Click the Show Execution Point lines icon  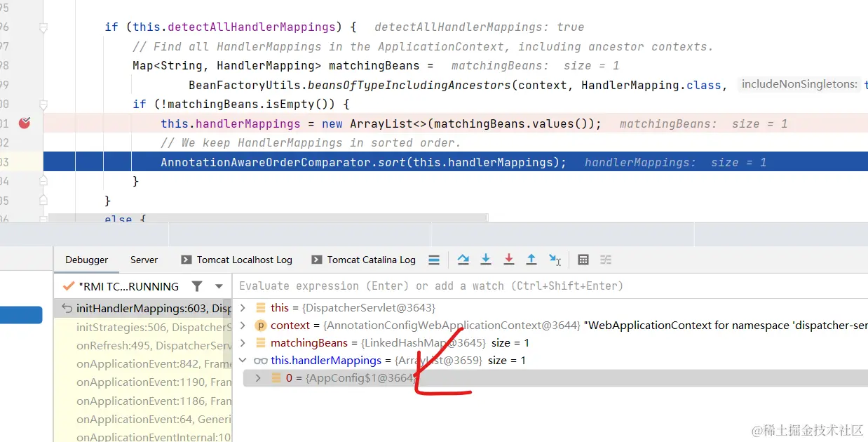click(434, 260)
